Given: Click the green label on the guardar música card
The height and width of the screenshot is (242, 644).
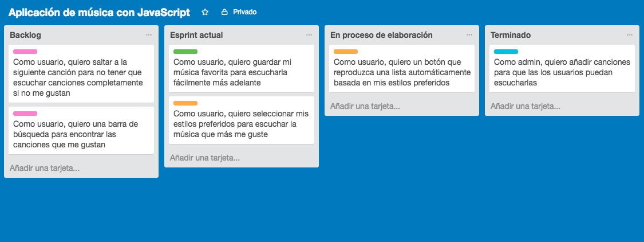Looking at the screenshot, I should coord(185,52).
